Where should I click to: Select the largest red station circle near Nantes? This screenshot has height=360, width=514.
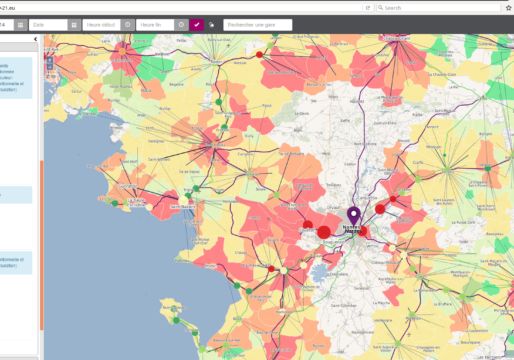point(324,232)
